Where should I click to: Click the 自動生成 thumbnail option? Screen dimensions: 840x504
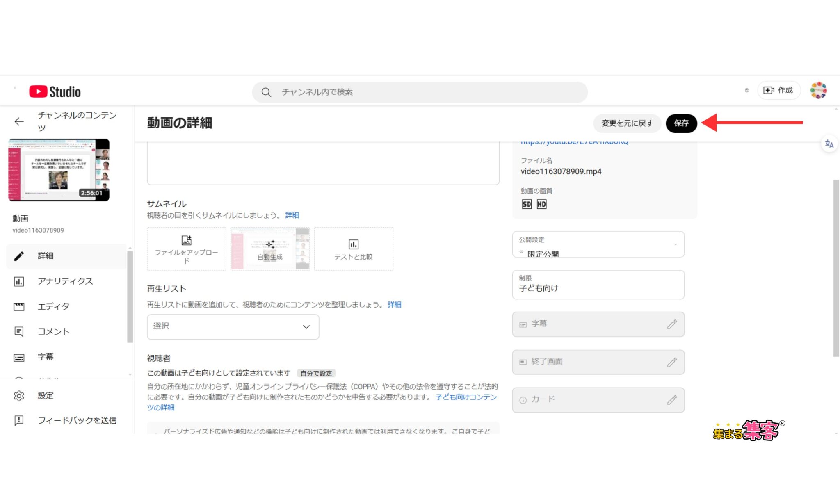tap(270, 249)
